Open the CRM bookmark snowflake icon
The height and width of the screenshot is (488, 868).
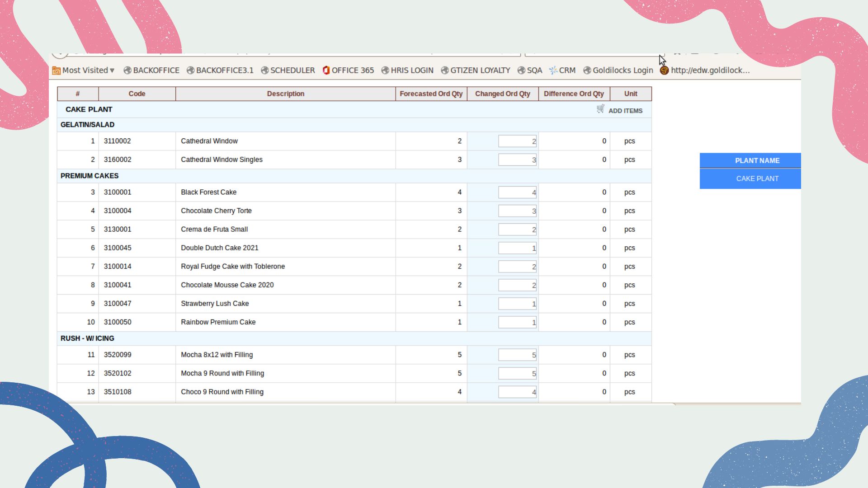point(553,70)
